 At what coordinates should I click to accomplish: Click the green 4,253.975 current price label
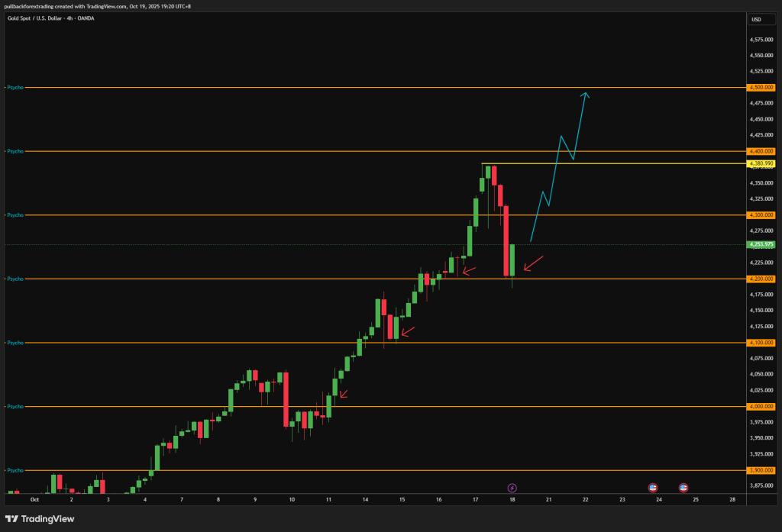pos(762,244)
